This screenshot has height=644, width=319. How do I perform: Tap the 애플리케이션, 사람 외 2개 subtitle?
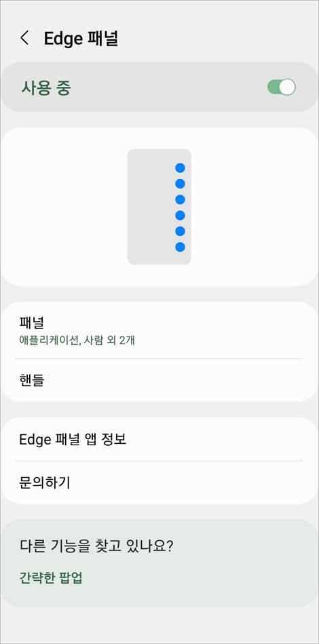coord(77,340)
